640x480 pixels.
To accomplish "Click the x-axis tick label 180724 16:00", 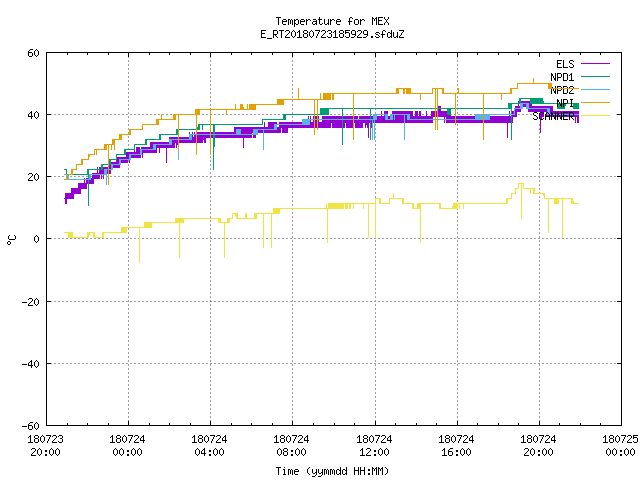I will click(456, 446).
